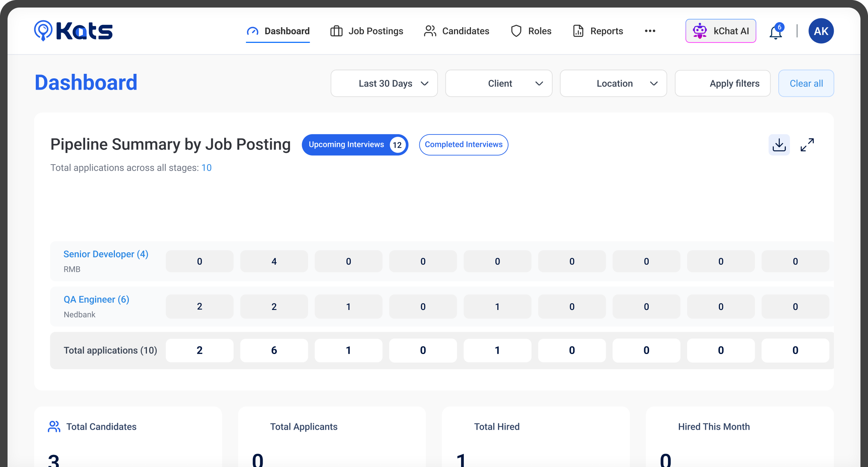Click the AK profile avatar
The width and height of the screenshot is (868, 467).
[821, 31]
